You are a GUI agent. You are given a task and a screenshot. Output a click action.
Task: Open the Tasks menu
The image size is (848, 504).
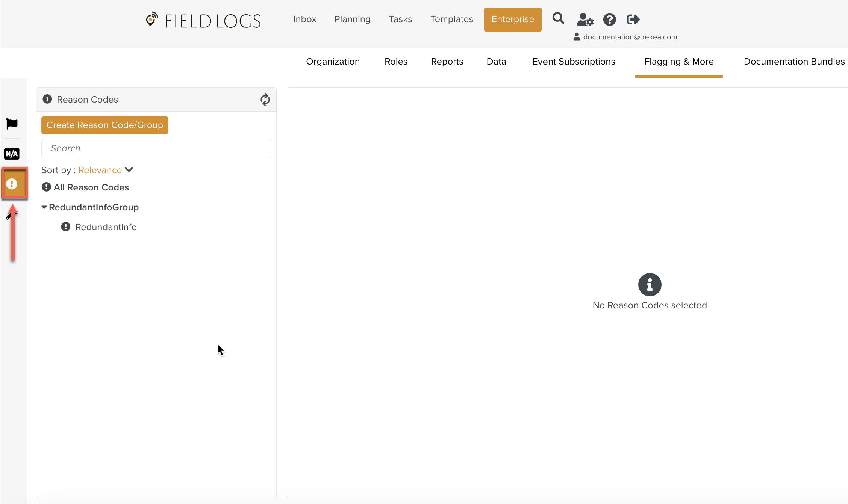[x=400, y=19]
